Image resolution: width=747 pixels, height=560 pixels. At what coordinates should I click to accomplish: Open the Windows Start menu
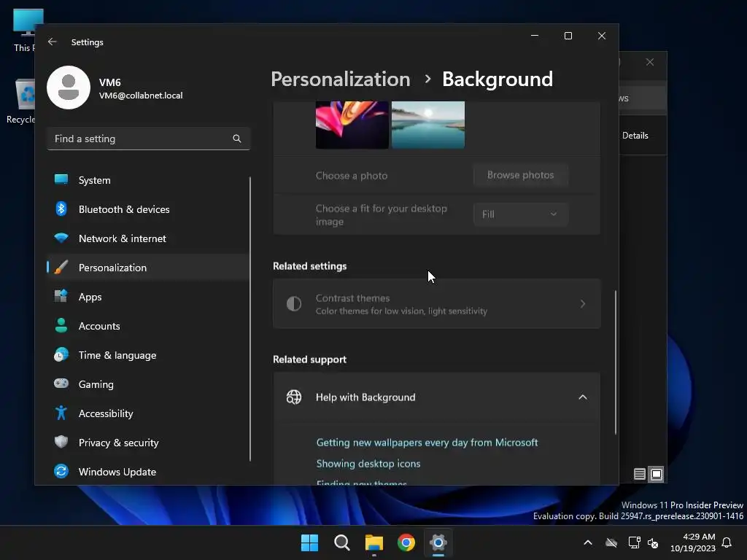[309, 542]
